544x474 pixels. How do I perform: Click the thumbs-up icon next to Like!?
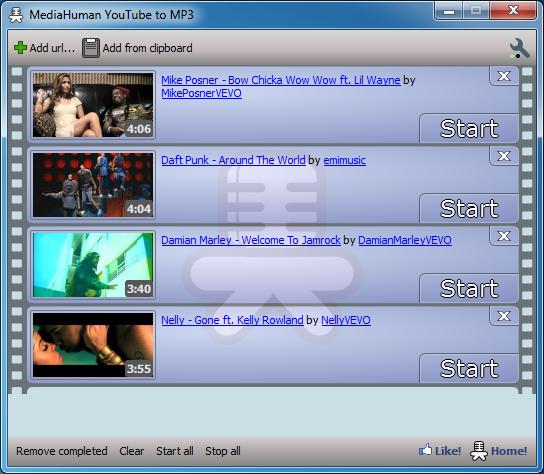(x=425, y=450)
